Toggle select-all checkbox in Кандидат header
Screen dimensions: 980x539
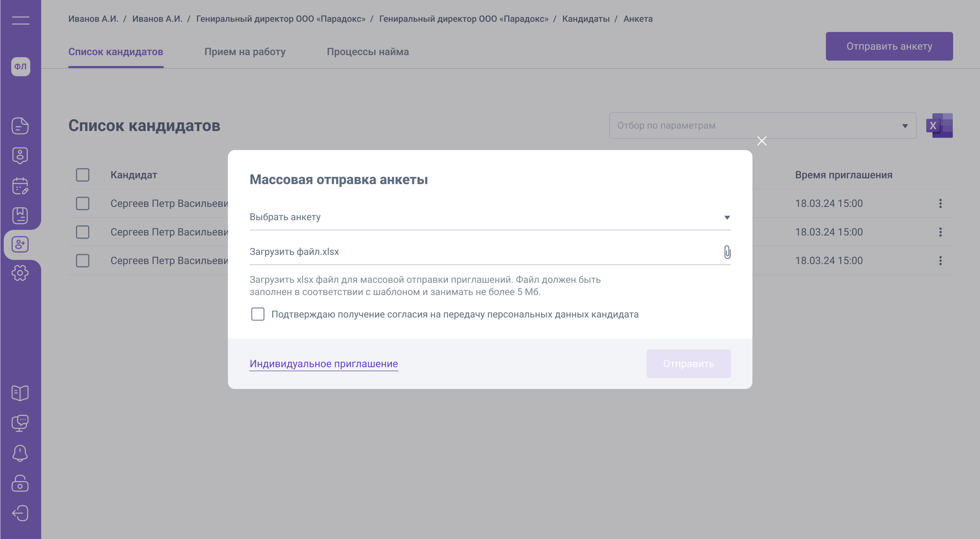(83, 175)
